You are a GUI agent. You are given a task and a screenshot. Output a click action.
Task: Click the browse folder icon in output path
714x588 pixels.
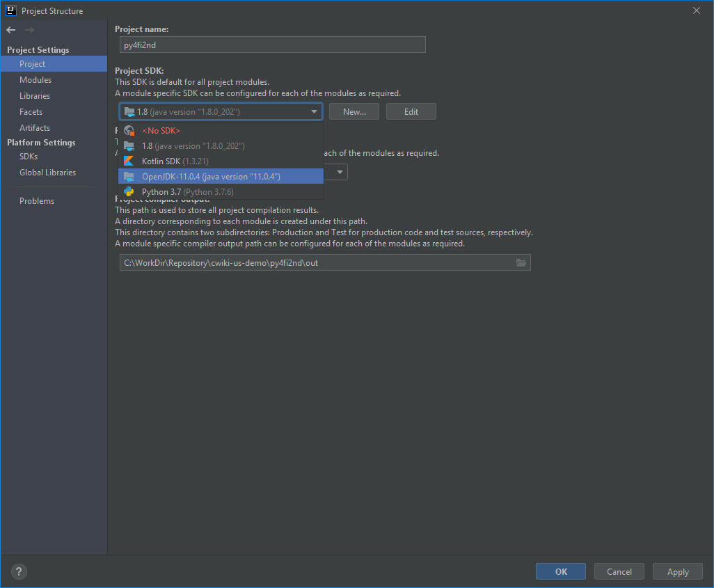(521, 263)
